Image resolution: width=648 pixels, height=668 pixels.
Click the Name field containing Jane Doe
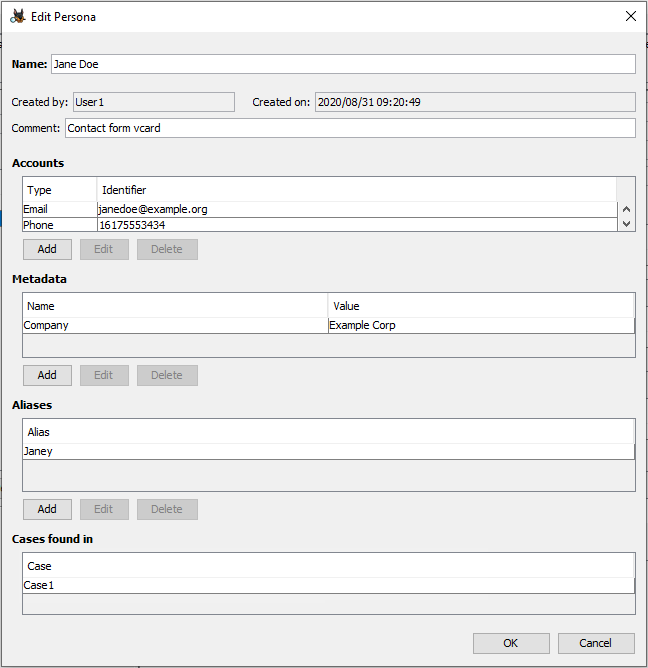pyautogui.click(x=342, y=64)
